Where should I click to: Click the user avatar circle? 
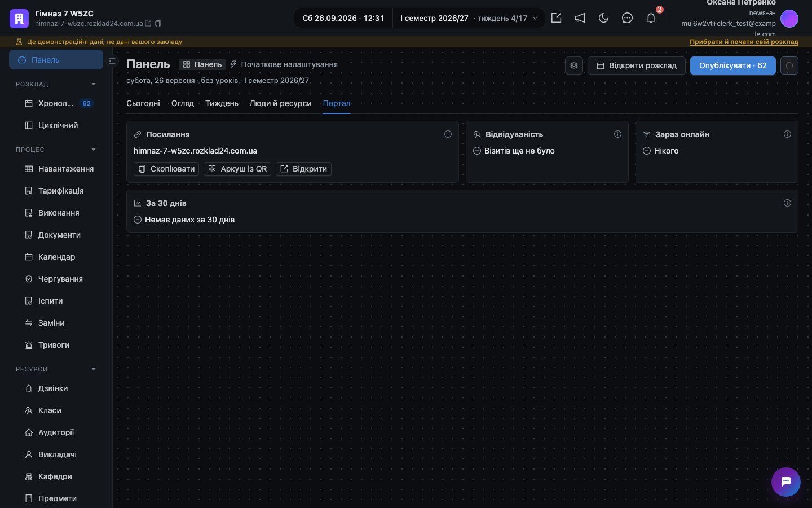coord(789,19)
